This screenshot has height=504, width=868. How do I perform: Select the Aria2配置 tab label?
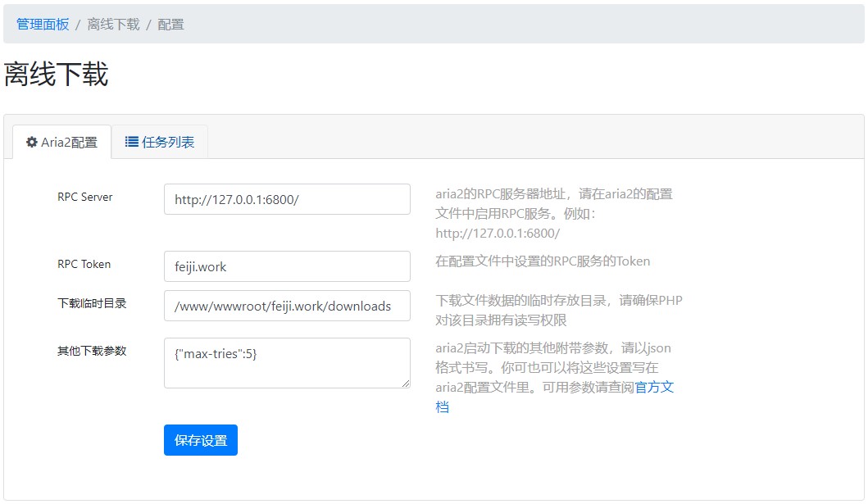point(69,143)
